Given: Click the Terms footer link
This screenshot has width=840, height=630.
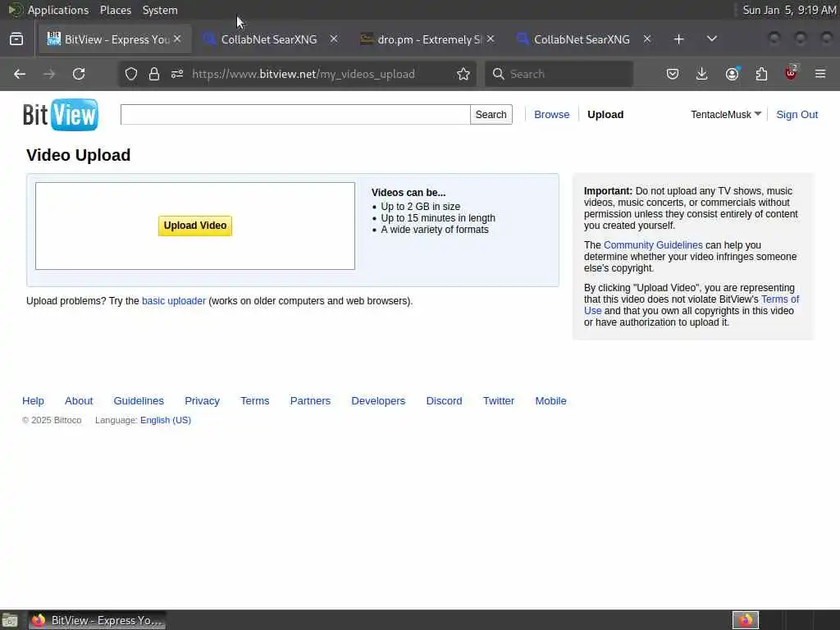Looking at the screenshot, I should [x=255, y=400].
